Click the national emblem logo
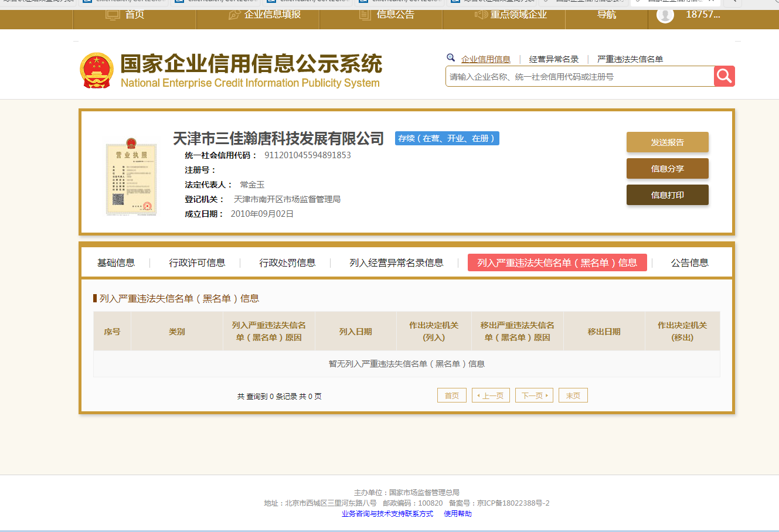This screenshot has width=779, height=532. (97, 71)
